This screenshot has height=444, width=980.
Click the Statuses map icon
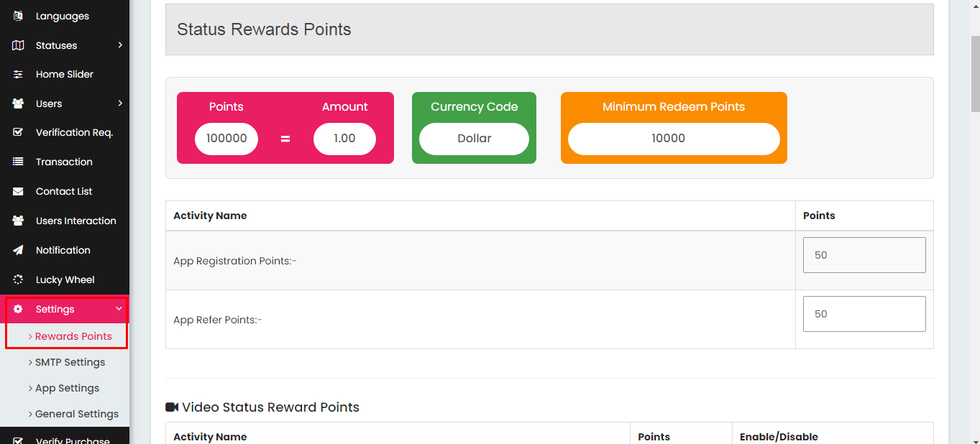tap(18, 45)
